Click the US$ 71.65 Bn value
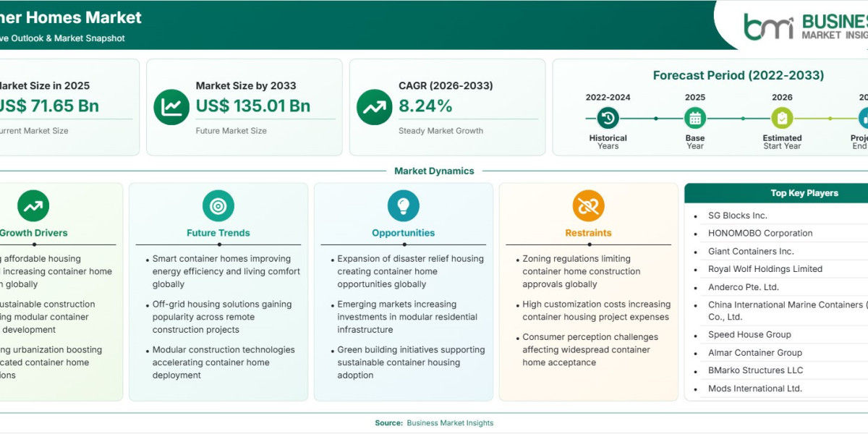The image size is (868, 434). pyautogui.click(x=49, y=106)
